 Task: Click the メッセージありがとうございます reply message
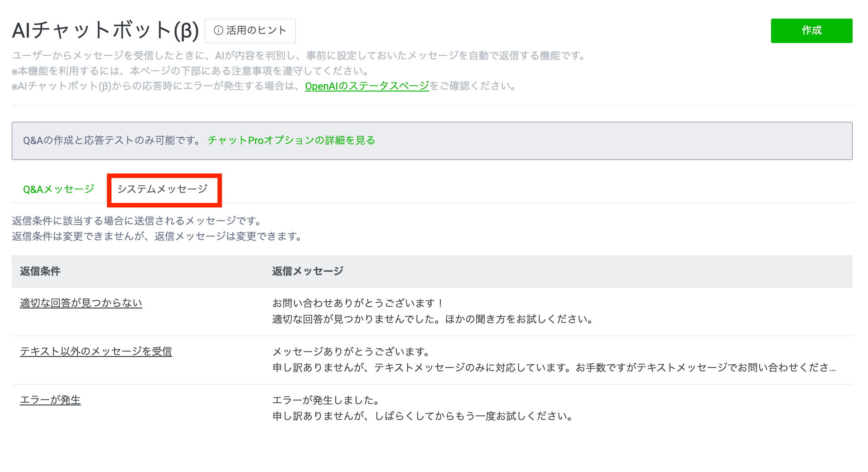pyautogui.click(x=351, y=352)
